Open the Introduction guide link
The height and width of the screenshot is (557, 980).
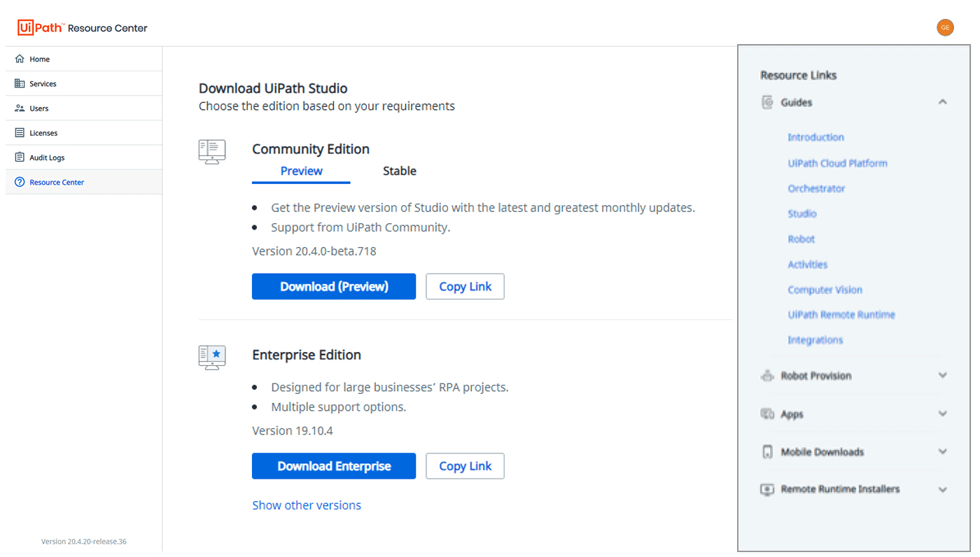coord(815,138)
